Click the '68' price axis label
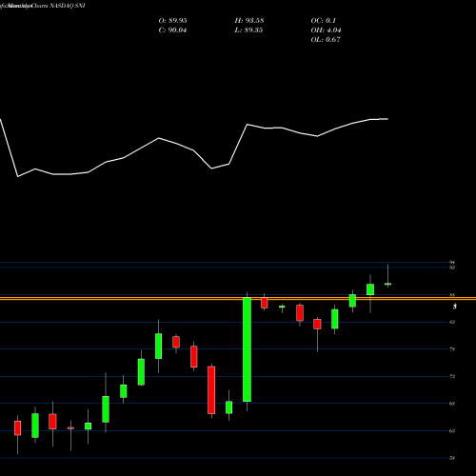 click(x=452, y=404)
